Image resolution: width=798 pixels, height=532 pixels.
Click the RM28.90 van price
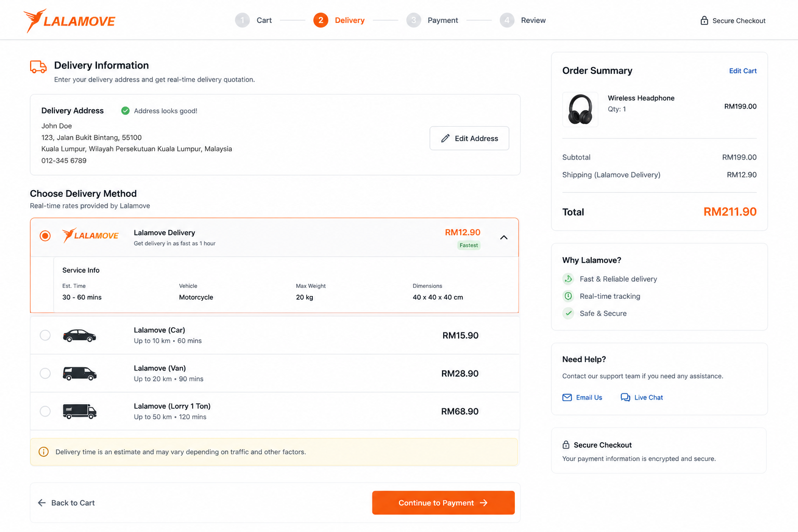[x=460, y=374]
